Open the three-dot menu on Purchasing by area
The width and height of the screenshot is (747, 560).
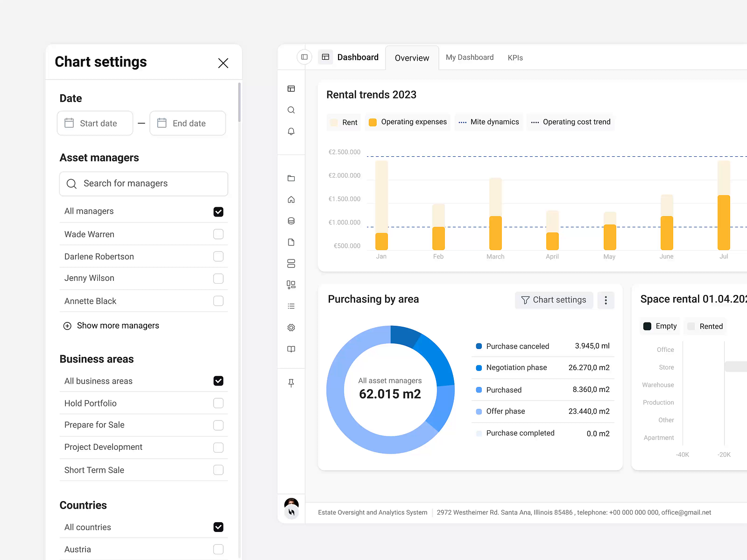[606, 300]
